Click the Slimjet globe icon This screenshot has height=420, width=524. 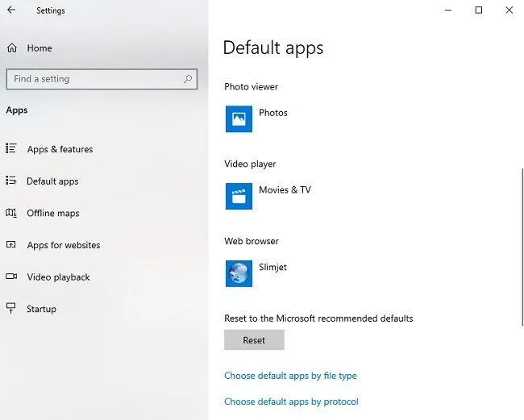tap(239, 273)
